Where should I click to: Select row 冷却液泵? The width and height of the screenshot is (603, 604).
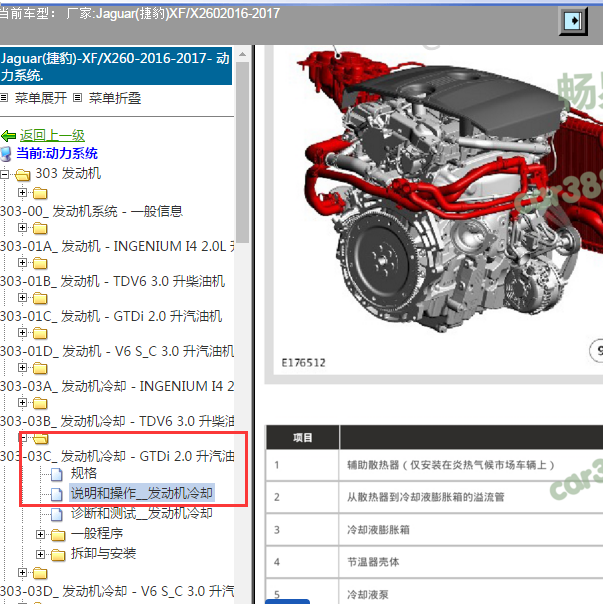[x=435, y=592]
